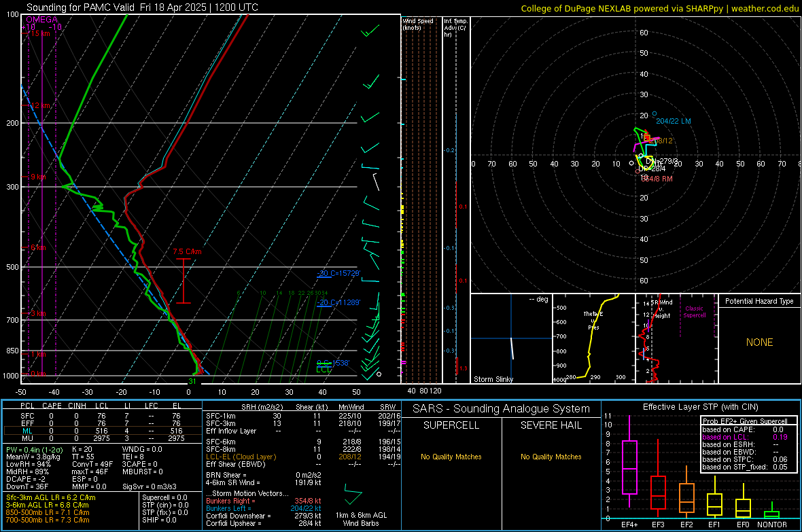The image size is (802, 532).
Task: Select the MU parcel row
Action: [102, 438]
